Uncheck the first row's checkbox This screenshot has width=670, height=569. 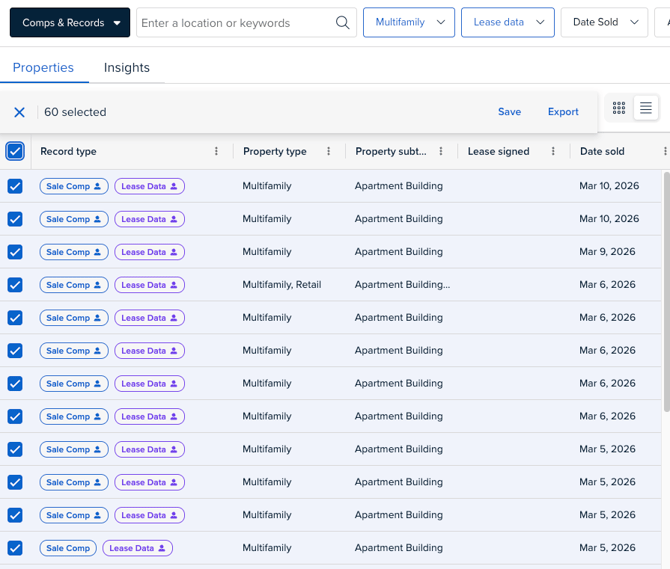[15, 186]
